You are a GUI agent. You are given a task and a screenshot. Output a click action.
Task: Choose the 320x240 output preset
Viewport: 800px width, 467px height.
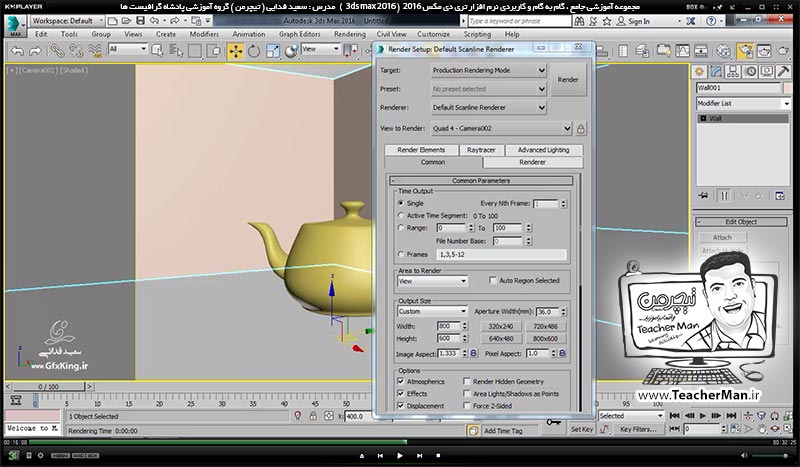pos(501,326)
